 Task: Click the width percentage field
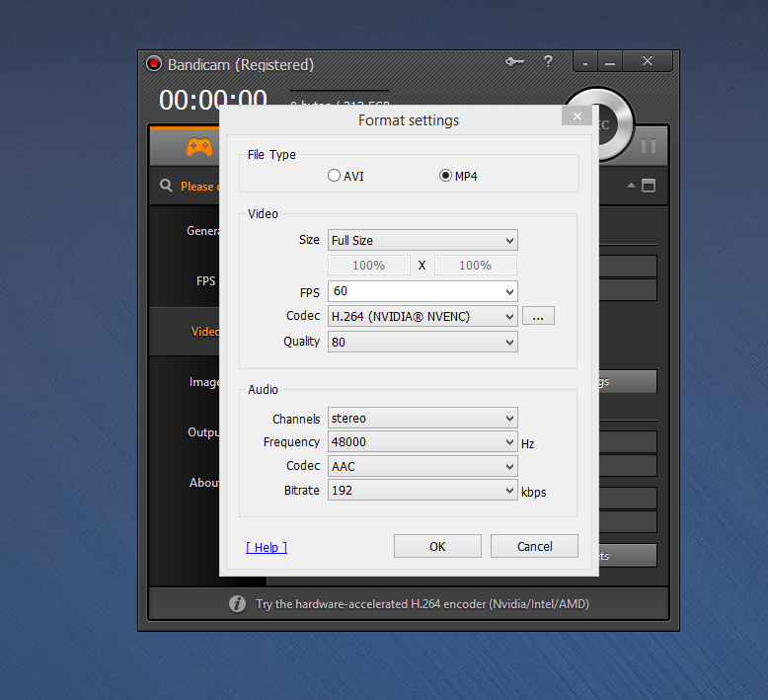tap(369, 265)
